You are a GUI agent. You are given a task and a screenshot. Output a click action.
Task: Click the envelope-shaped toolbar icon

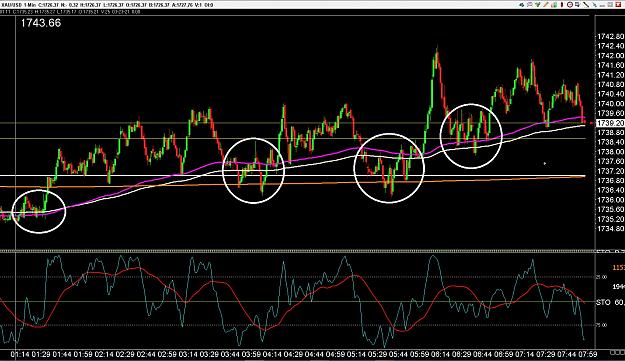pos(530,5)
